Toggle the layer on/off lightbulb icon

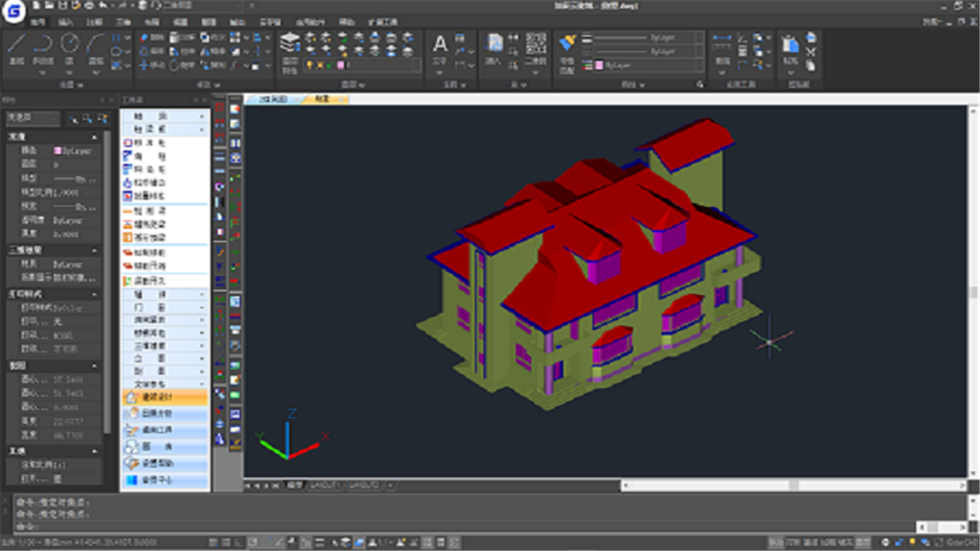coord(310,66)
